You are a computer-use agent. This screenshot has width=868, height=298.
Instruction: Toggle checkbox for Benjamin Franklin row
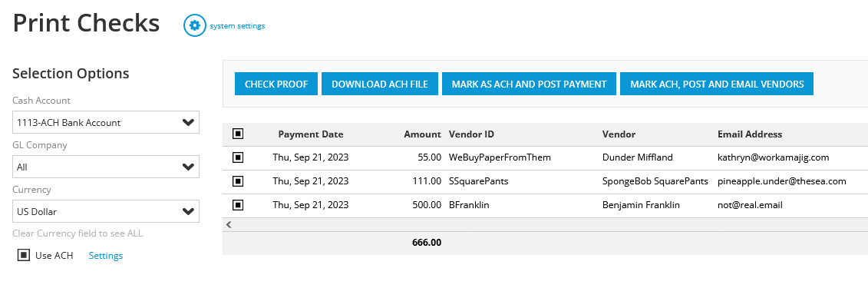point(238,205)
